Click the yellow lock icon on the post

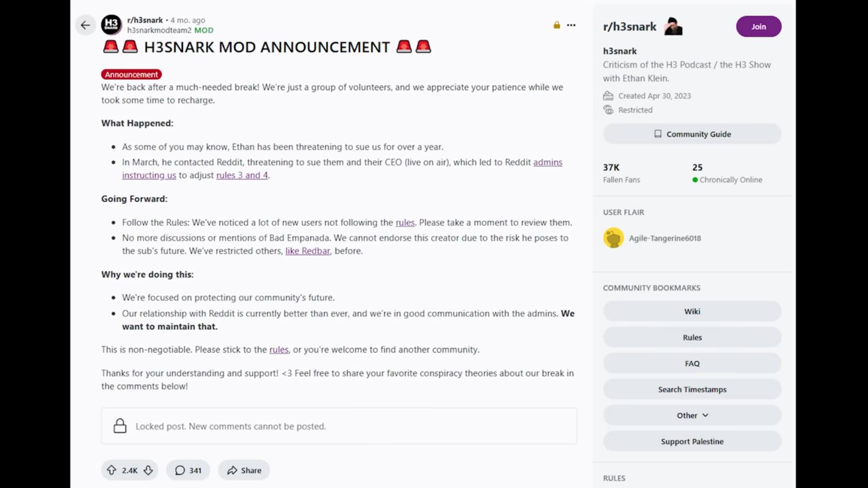pos(556,25)
